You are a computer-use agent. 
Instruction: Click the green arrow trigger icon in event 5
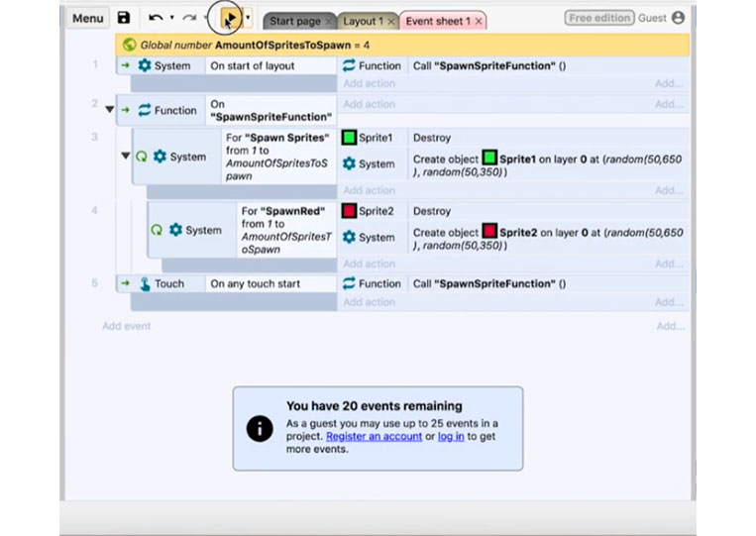coord(126,283)
